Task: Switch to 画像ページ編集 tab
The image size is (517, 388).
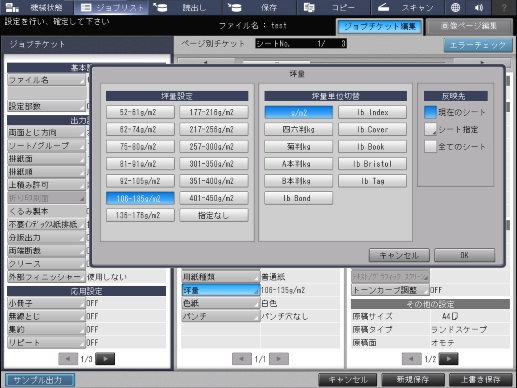Action: pos(469,26)
